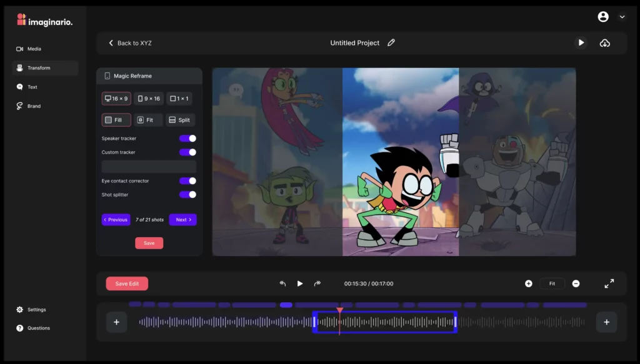Go back to the Previous shot
The height and width of the screenshot is (364, 640).
point(116,220)
